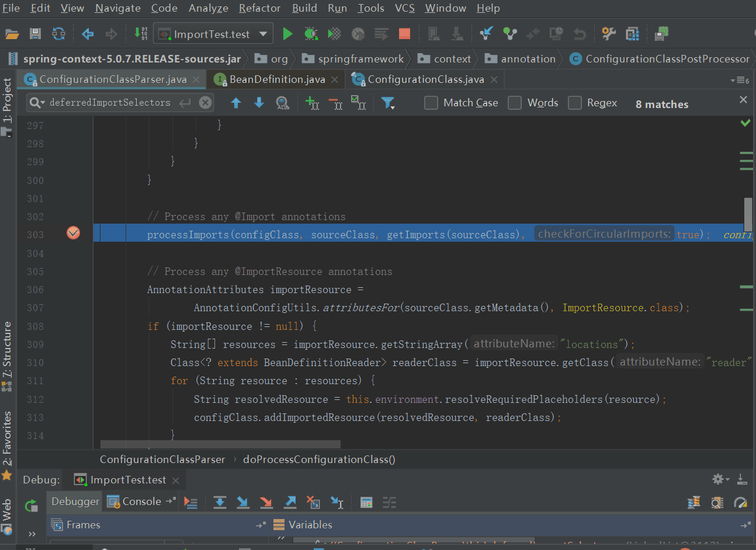
Task: Open the Favorites tool window sidebar button
Action: coord(7,445)
